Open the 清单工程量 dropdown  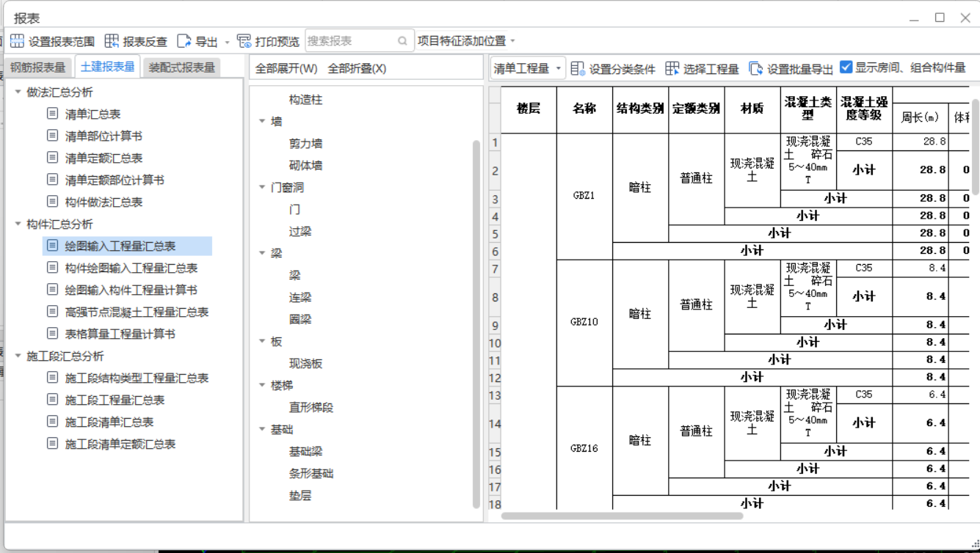pos(528,68)
